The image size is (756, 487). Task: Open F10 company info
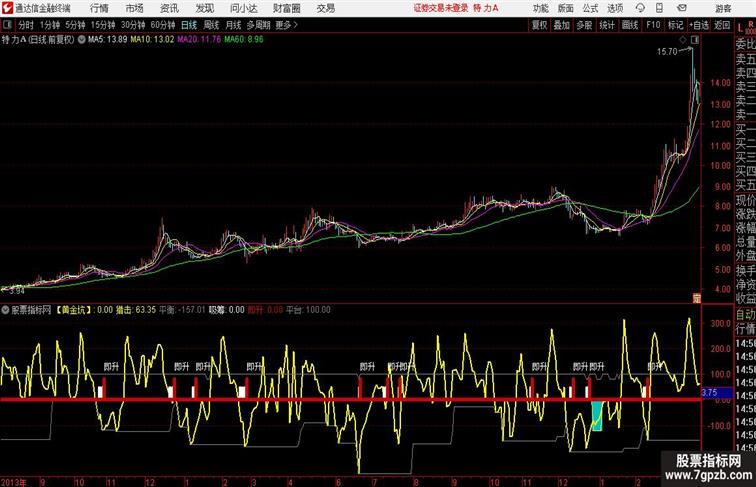pyautogui.click(x=653, y=25)
